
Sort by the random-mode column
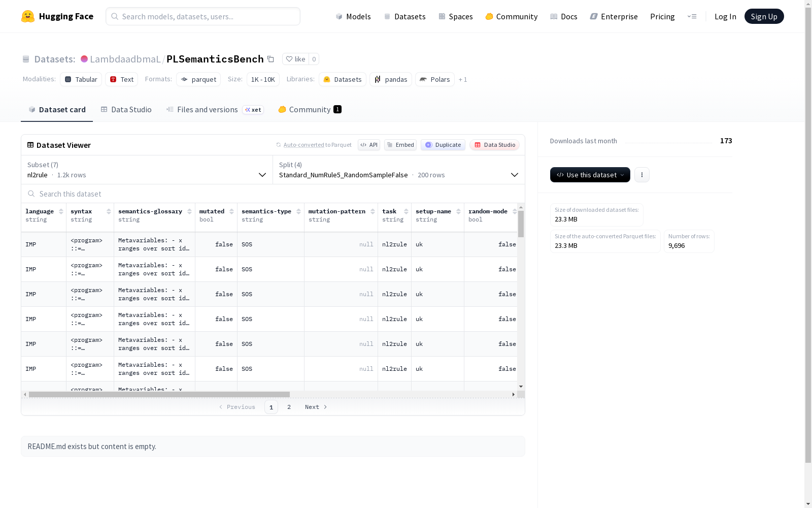[515, 211]
